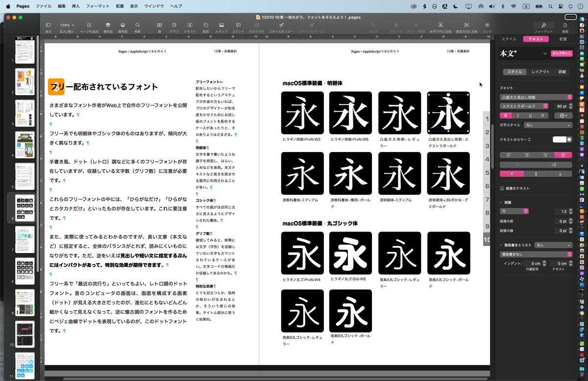This screenshot has width=588, height=381.
Task: Open the ヘルプ menu
Action: pos(176,6)
